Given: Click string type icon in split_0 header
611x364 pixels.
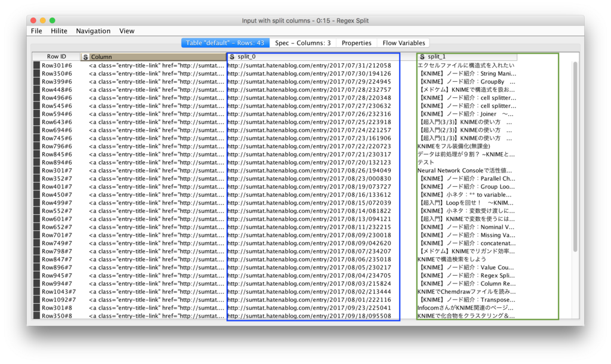Looking at the screenshot, I should point(232,57).
